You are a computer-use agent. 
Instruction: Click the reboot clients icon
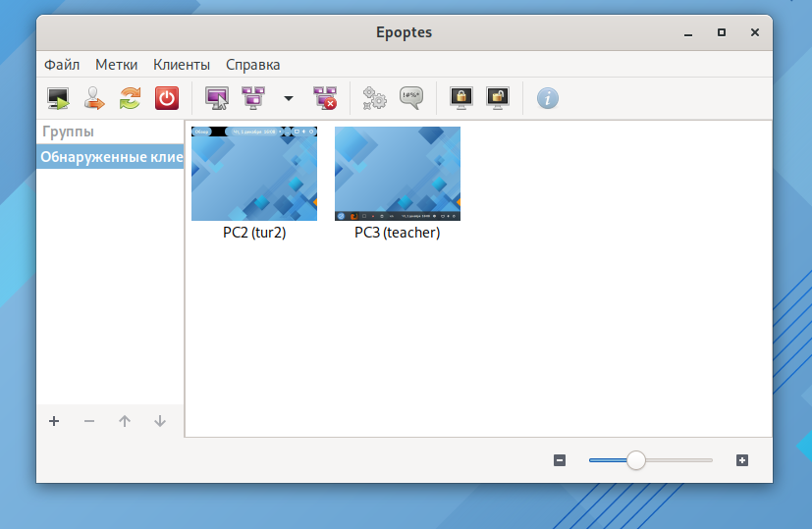pyautogui.click(x=130, y=98)
